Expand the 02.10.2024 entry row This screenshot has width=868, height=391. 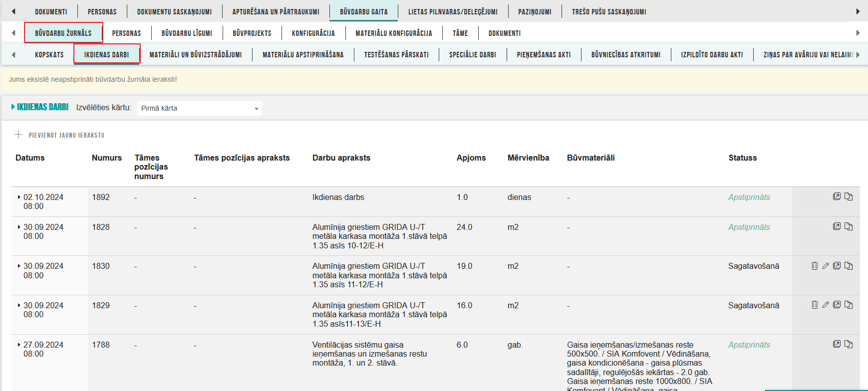click(x=19, y=197)
